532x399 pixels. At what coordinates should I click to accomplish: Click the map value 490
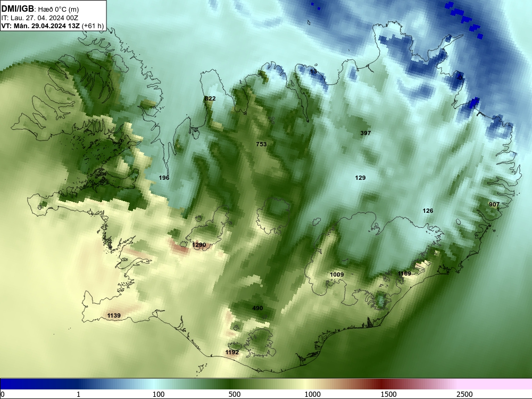257,308
